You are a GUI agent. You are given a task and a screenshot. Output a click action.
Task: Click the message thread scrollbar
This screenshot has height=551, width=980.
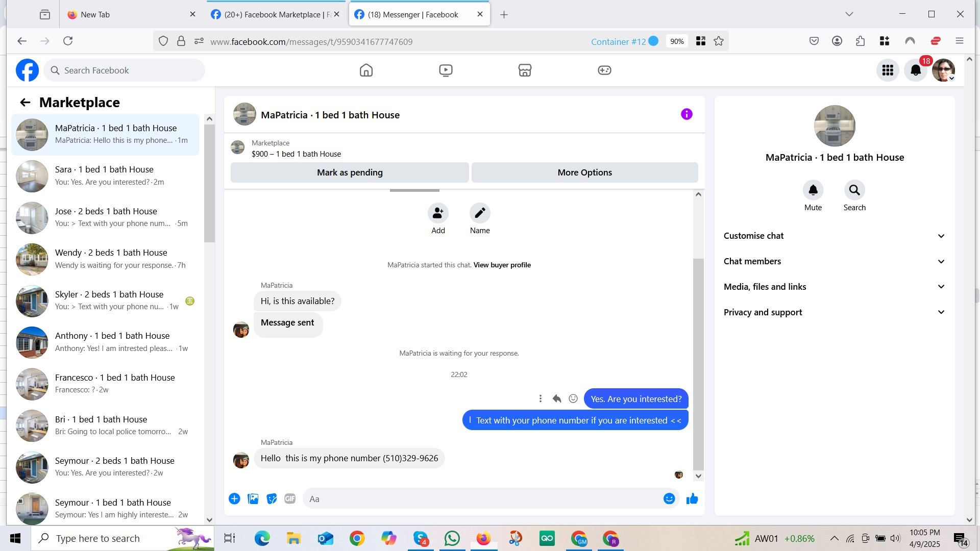click(x=698, y=364)
